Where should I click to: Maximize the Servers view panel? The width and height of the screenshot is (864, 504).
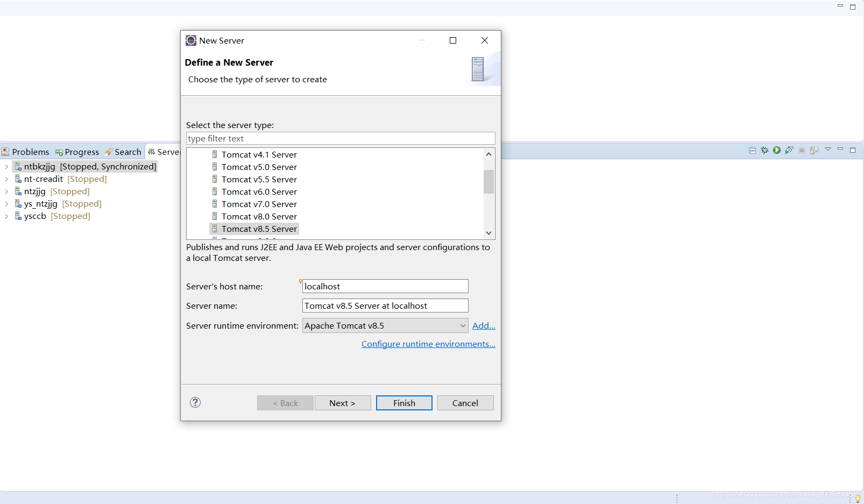[x=853, y=150]
